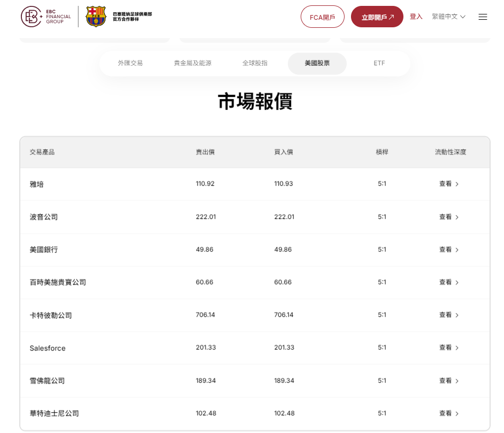Switch to the 全球股指 tab

point(255,63)
